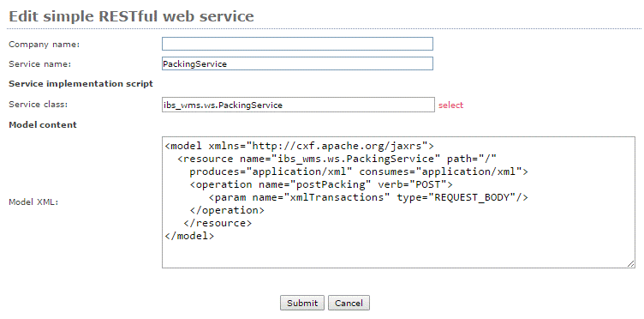Viewport: 644px width, 319px height.
Task: Place cursor on the resource name line
Action: tap(337, 159)
